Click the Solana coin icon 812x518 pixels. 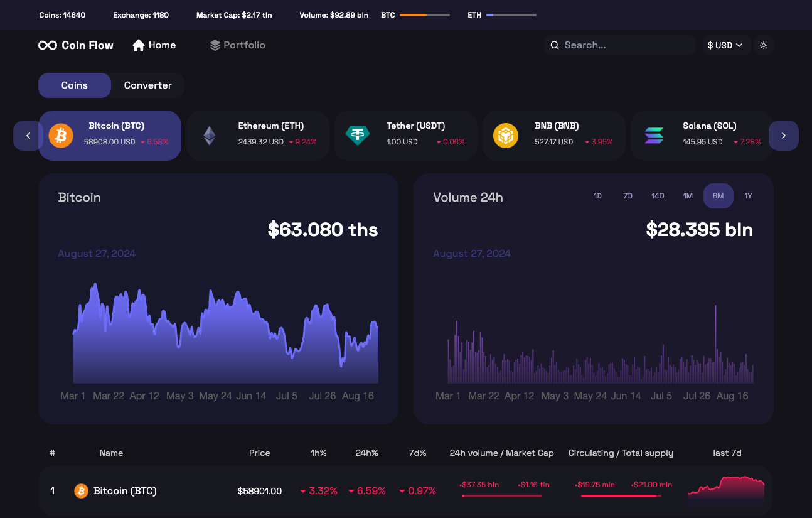click(x=654, y=136)
